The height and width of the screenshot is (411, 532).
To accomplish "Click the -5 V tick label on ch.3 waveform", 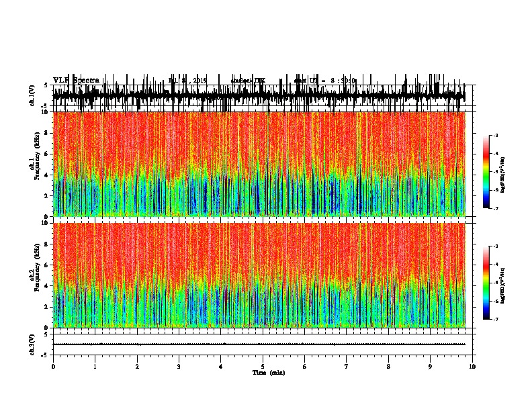I will (45, 355).
